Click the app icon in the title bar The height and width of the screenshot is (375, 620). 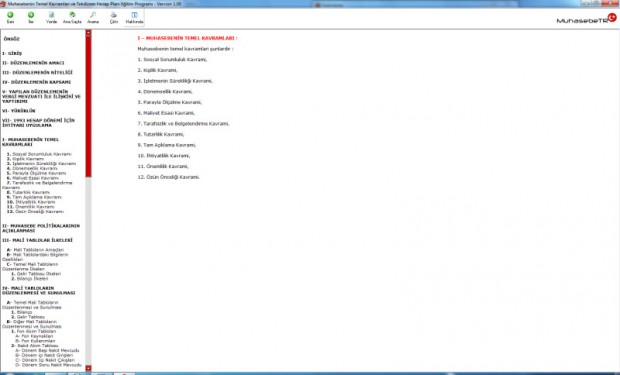click(3, 4)
